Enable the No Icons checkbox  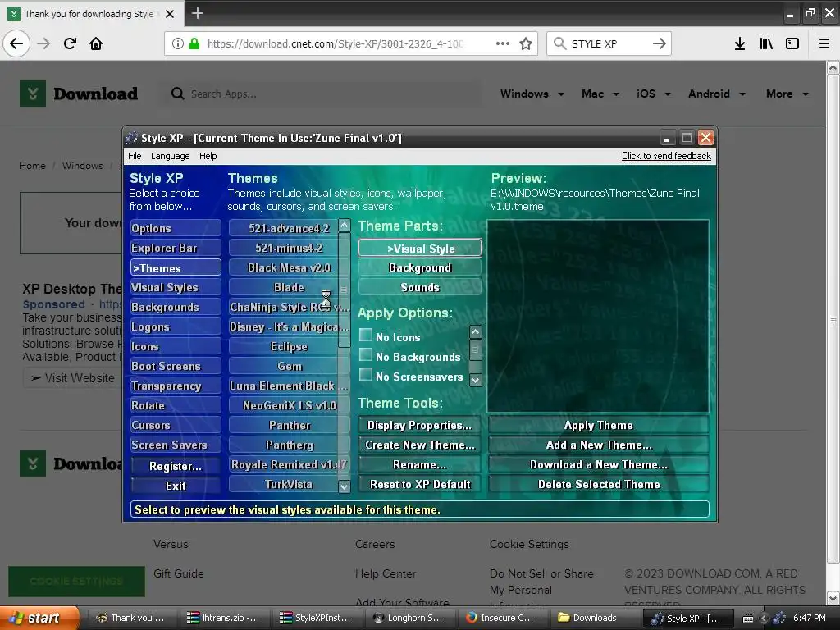[365, 336]
